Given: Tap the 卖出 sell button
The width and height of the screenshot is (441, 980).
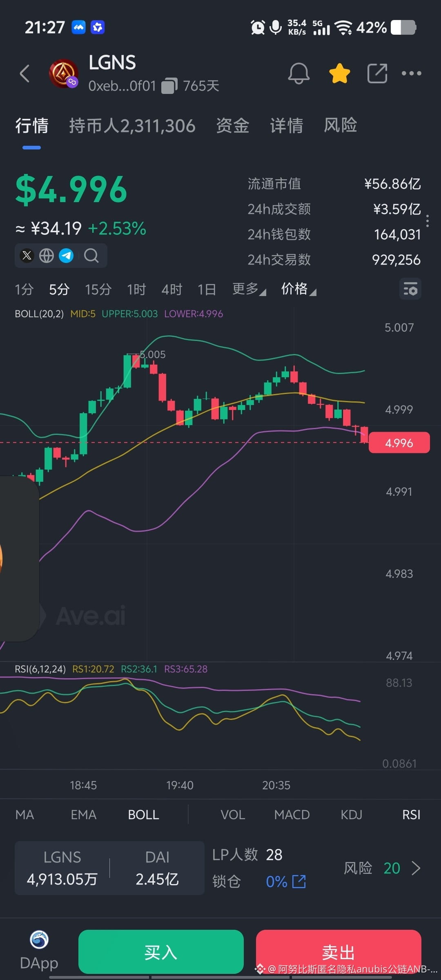Looking at the screenshot, I should 339,952.
